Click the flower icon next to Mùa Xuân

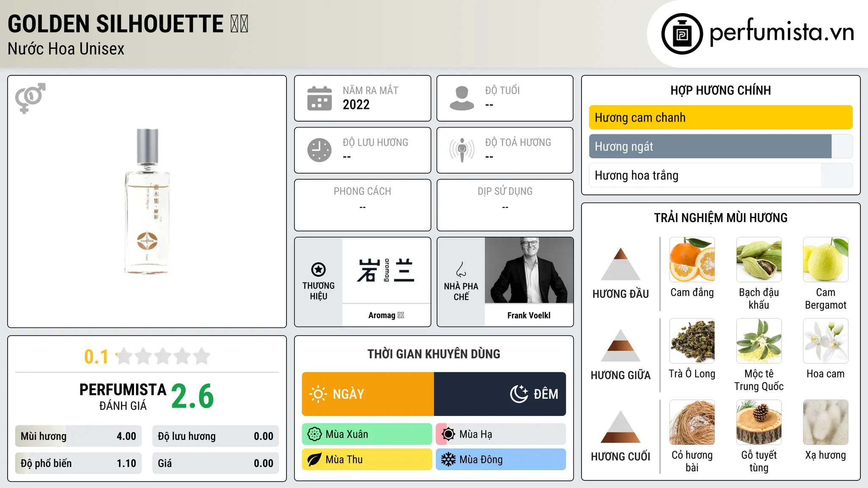tap(314, 434)
